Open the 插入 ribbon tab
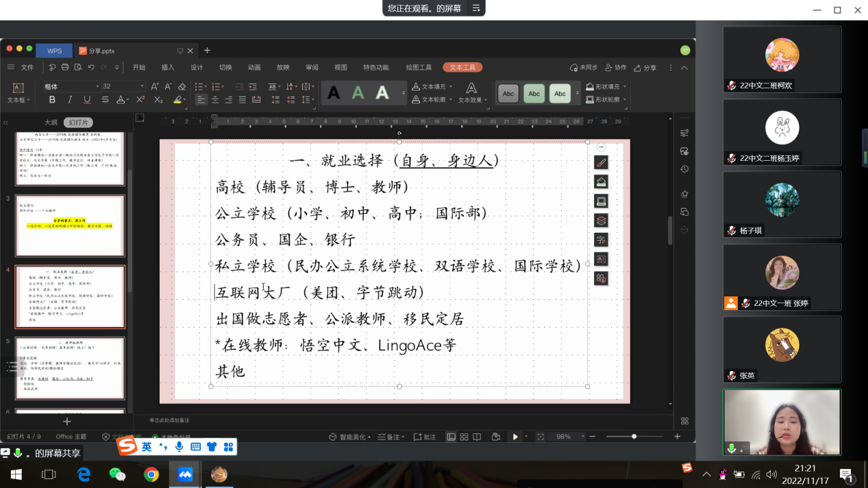This screenshot has width=868, height=488. point(168,68)
